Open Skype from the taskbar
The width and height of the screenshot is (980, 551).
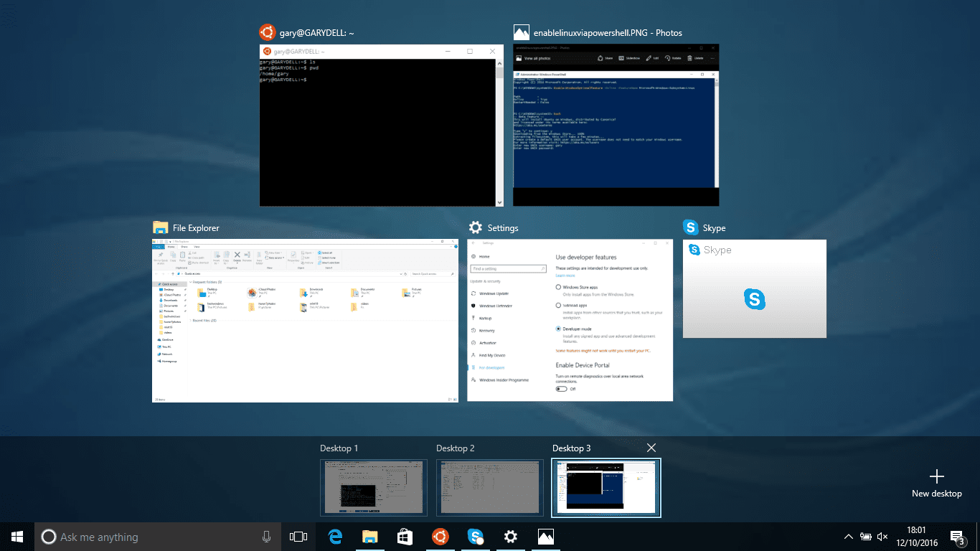(x=475, y=536)
